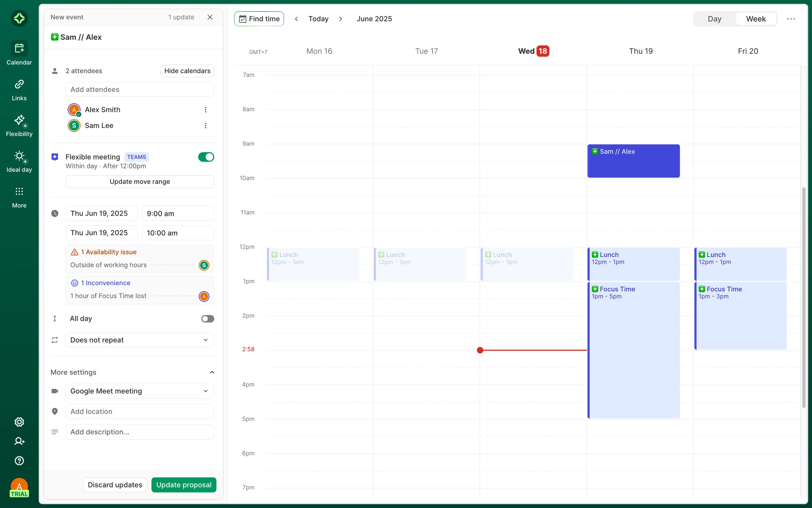Click the Hide calendars button

[187, 71]
